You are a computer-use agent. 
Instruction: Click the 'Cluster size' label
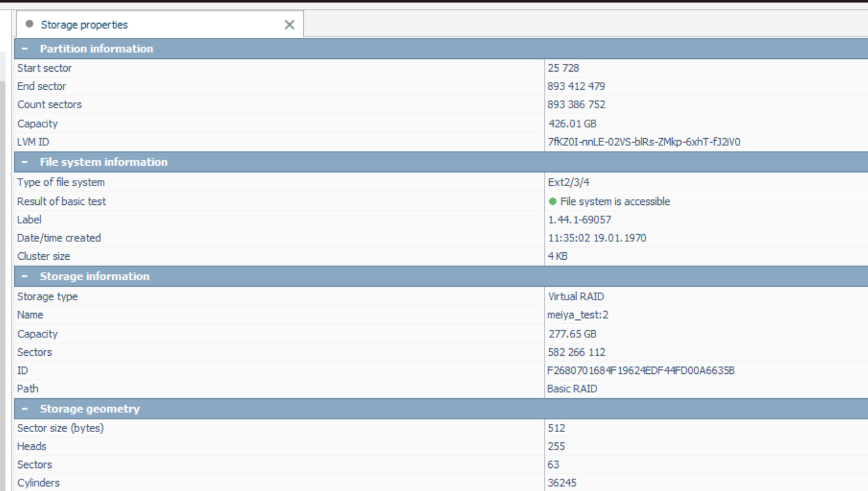[x=44, y=256]
